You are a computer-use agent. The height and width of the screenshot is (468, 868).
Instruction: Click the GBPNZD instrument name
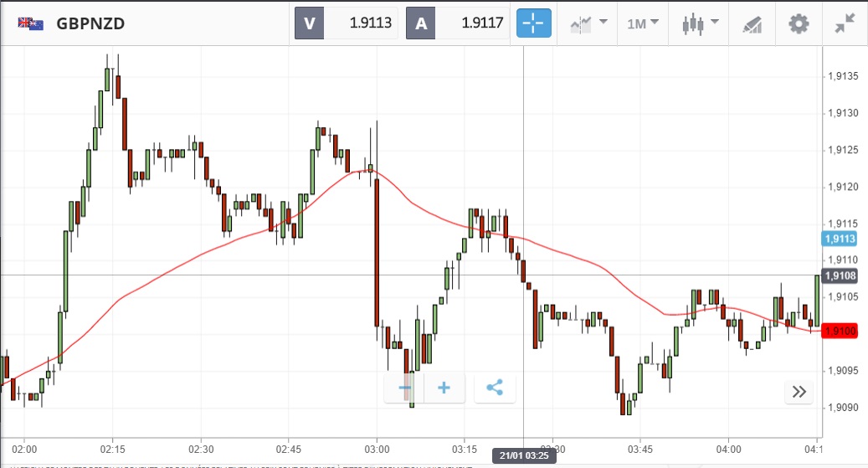(90, 23)
